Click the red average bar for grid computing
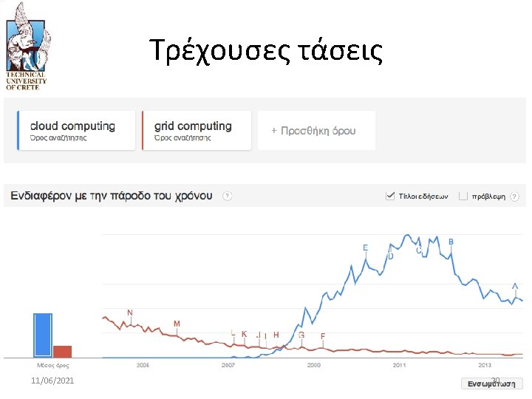This screenshot has height=399, width=532. [62, 352]
